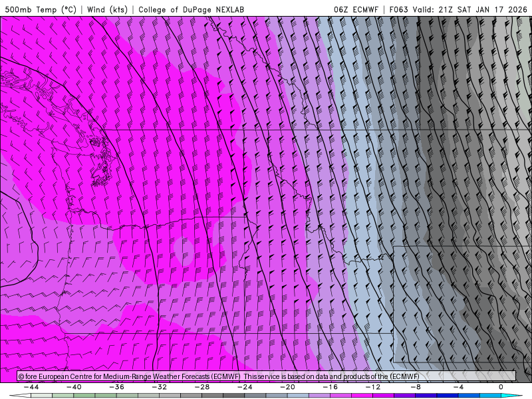The height and width of the screenshot is (399, 532).
Task: Click the -44 colorbar label
Action: coord(31,387)
